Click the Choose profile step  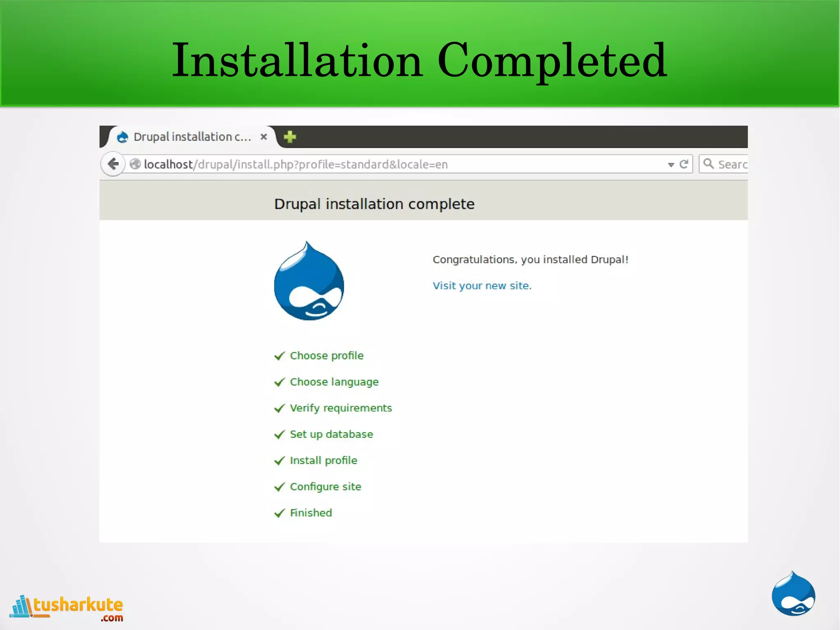tap(326, 355)
